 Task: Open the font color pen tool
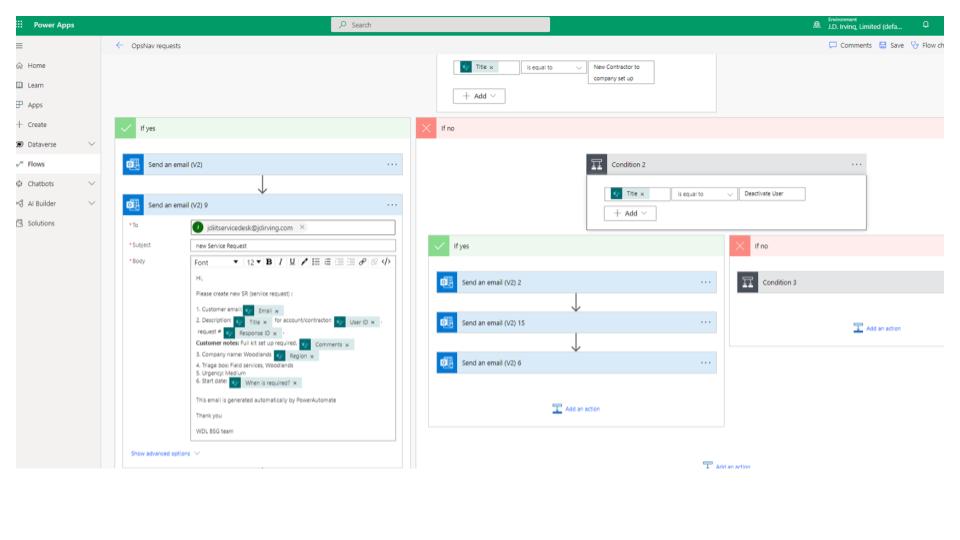(x=304, y=262)
